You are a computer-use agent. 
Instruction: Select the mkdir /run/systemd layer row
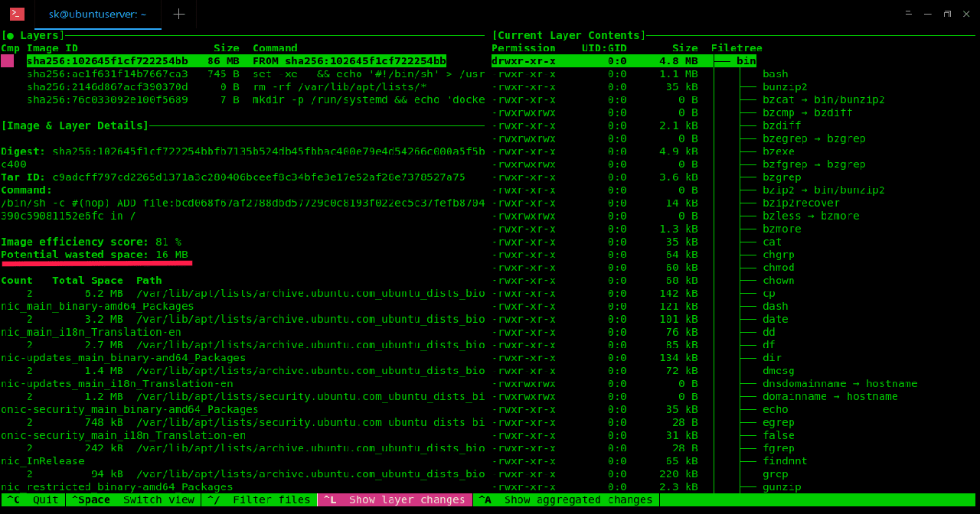click(253, 100)
